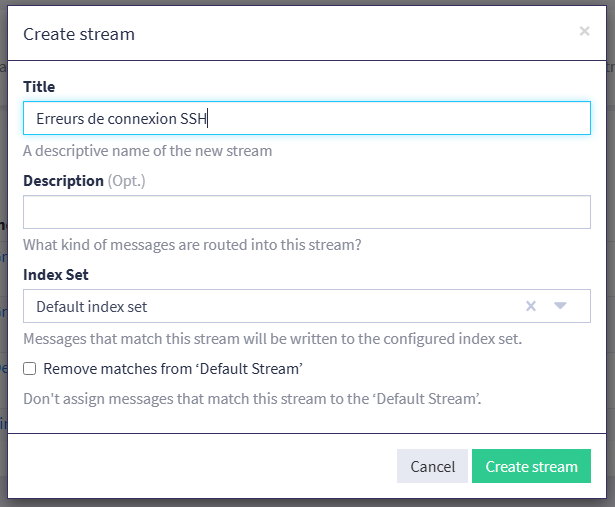This screenshot has width=615, height=507.
Task: Click 'A descriptive name of the new stream' hint
Action: [x=147, y=151]
